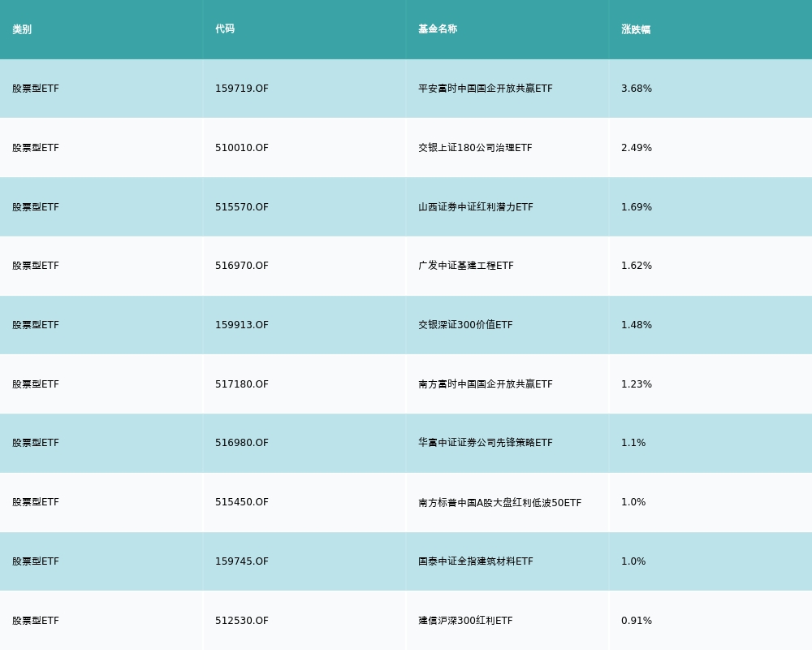
Task: Click 股票型ETF in the 159719.OF row
Action: 36,89
